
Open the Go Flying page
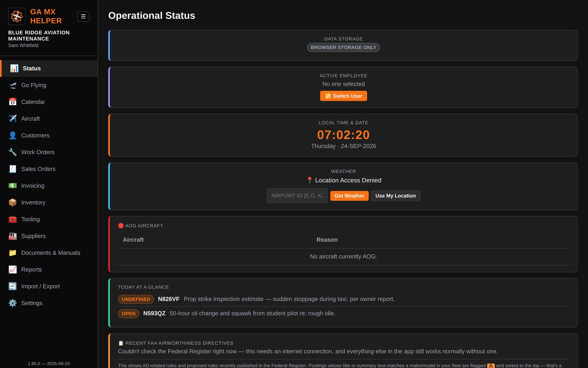click(x=49, y=85)
